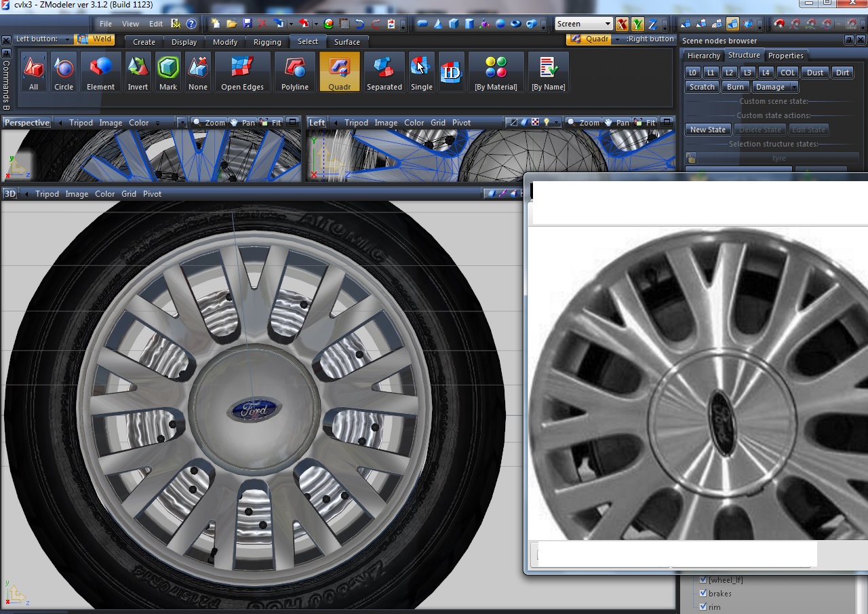Activate the Polyline selection tool
This screenshot has width=868, height=614.
click(295, 73)
